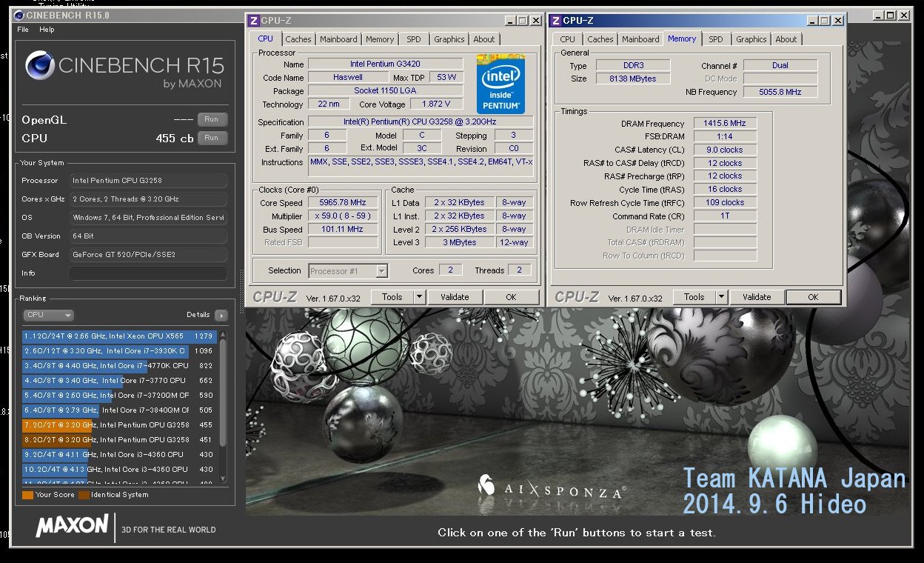Switch to Graphics tab in left CPU-Z
The height and width of the screenshot is (563, 924).
pyautogui.click(x=449, y=39)
